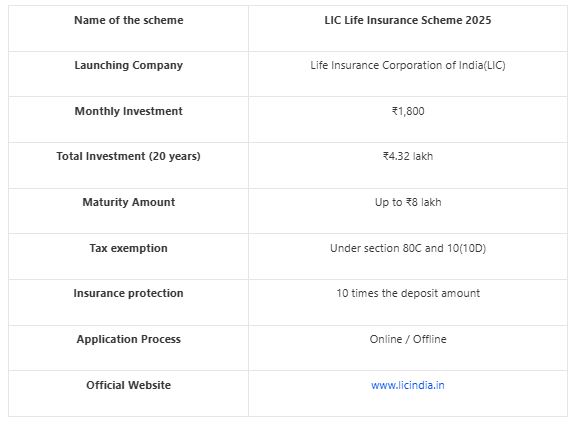This screenshot has width=576, height=424.
Task: Open the www.licindia.in link
Action: click(407, 385)
